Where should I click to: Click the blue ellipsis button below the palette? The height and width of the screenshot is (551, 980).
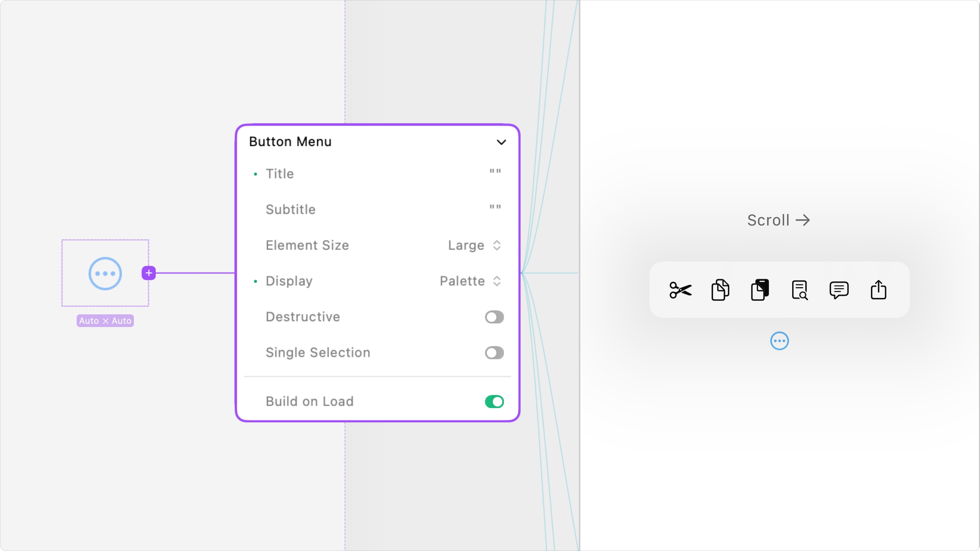pos(779,341)
